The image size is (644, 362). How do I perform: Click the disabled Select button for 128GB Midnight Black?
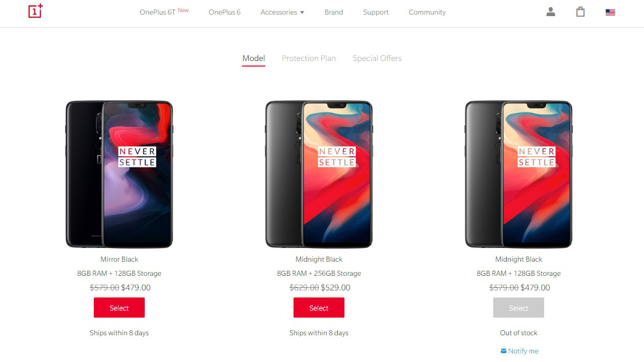518,308
